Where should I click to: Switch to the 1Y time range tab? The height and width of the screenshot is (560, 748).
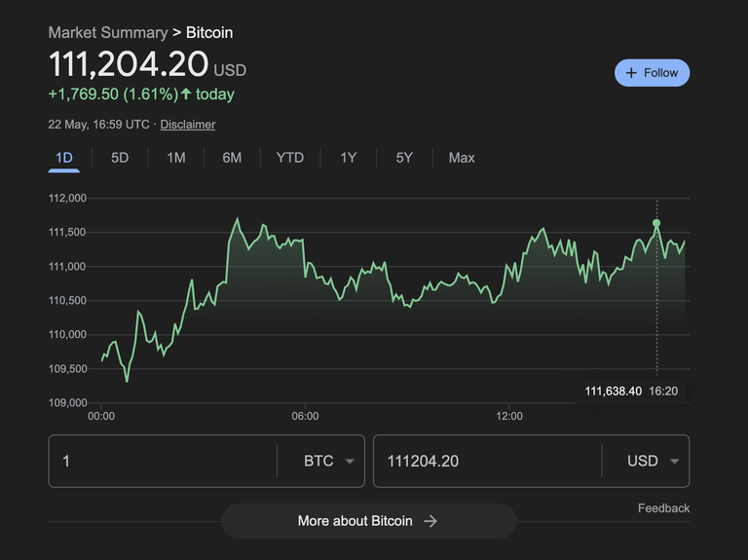point(349,158)
